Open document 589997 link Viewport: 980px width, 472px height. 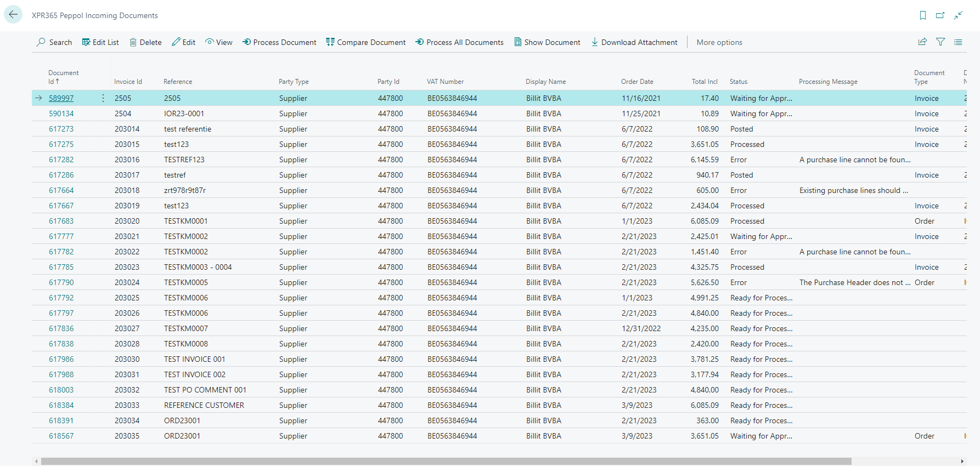coord(61,98)
